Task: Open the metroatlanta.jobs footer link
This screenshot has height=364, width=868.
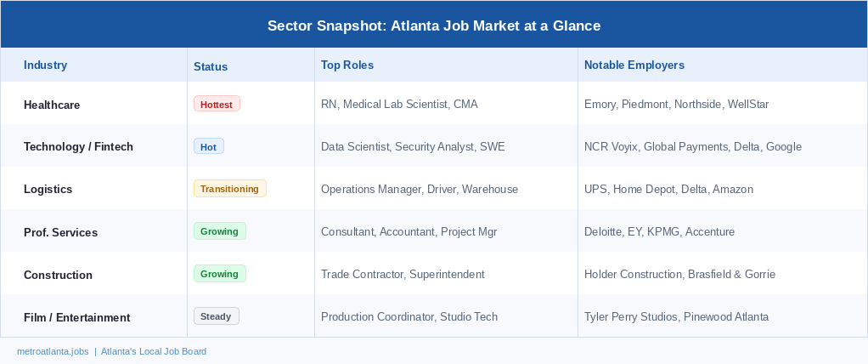Action: point(53,351)
